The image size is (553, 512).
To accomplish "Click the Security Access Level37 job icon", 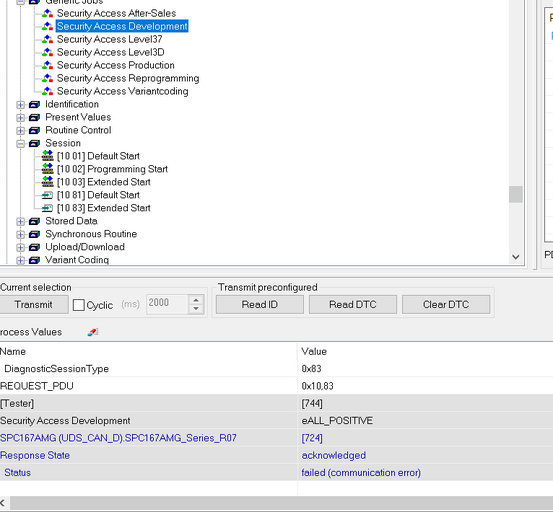I will 47,39.
